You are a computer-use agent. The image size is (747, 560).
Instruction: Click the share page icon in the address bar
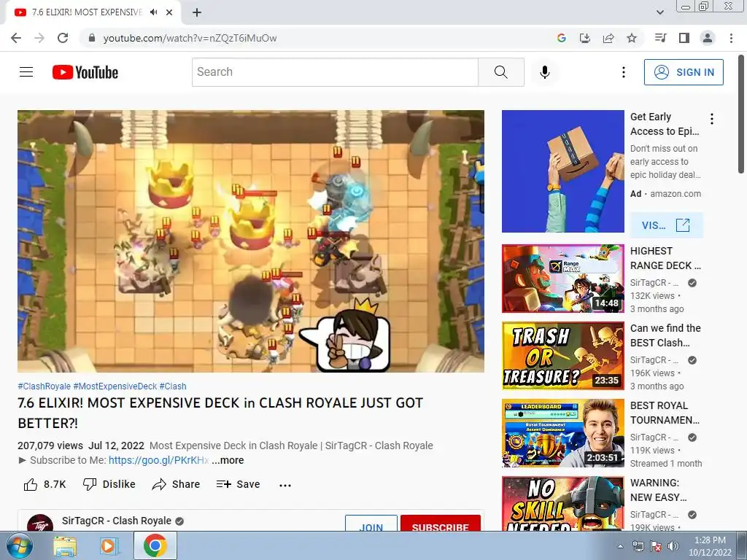(608, 38)
